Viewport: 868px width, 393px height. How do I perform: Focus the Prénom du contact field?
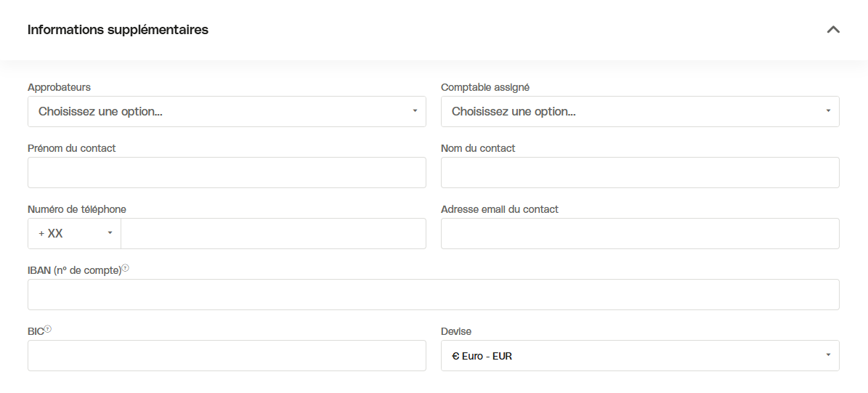227,172
